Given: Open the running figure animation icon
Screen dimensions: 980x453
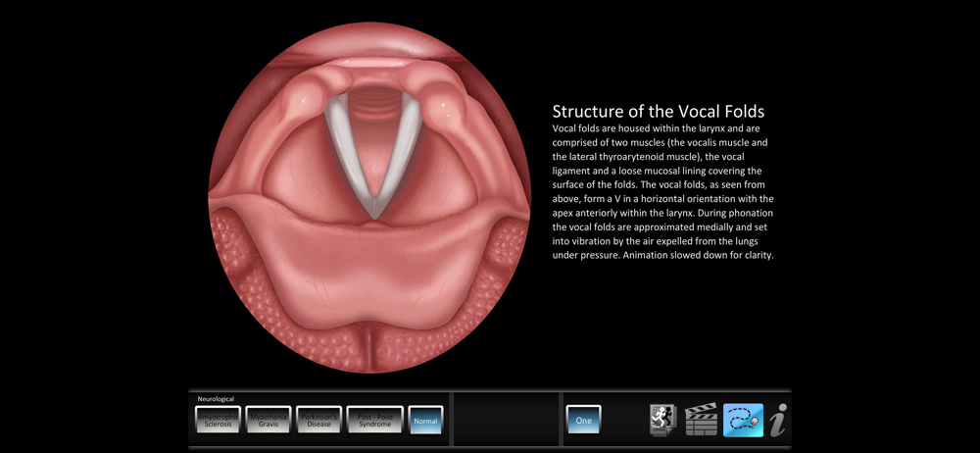Looking at the screenshot, I should (x=662, y=420).
